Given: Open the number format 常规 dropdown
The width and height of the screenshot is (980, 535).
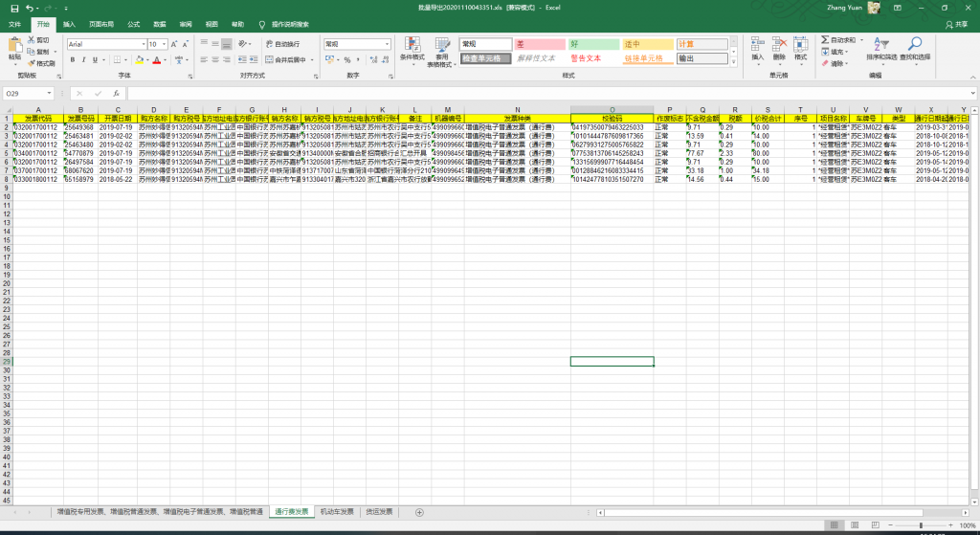Looking at the screenshot, I should [387, 44].
